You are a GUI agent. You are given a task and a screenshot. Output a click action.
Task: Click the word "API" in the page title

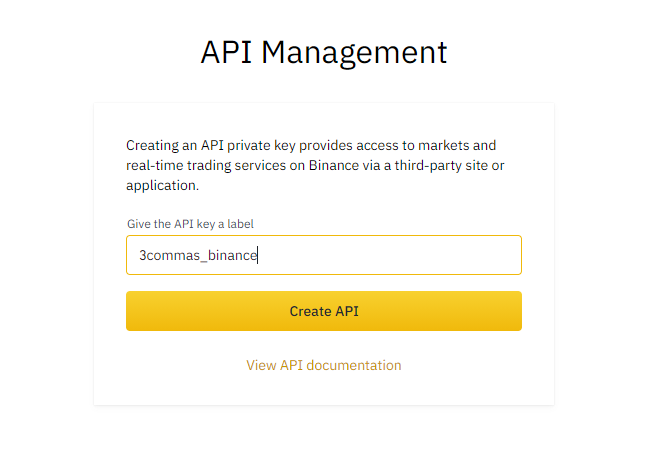click(227, 53)
